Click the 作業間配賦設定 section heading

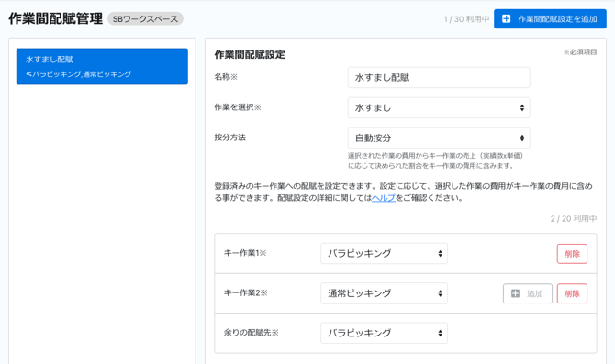coord(250,54)
